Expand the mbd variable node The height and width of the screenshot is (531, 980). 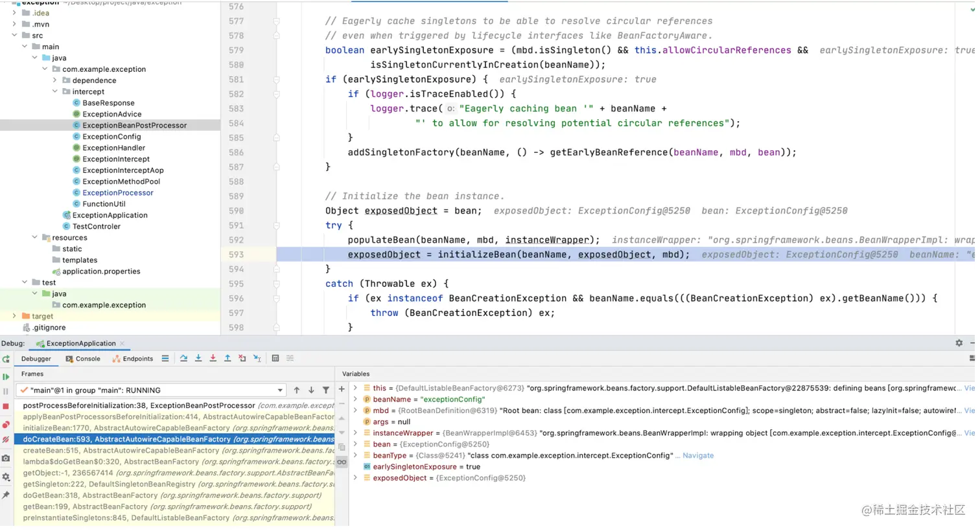pyautogui.click(x=355, y=411)
